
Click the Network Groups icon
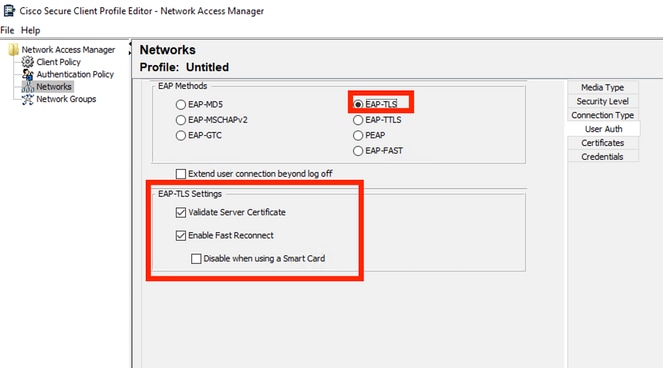click(27, 99)
